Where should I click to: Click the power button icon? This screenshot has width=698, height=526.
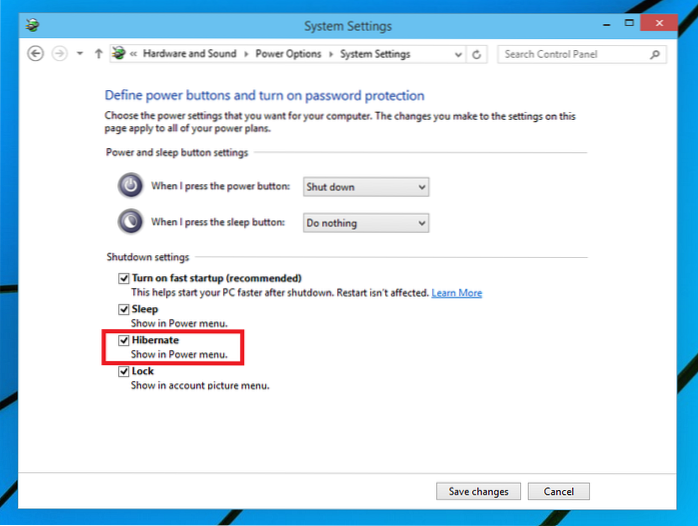click(x=130, y=186)
